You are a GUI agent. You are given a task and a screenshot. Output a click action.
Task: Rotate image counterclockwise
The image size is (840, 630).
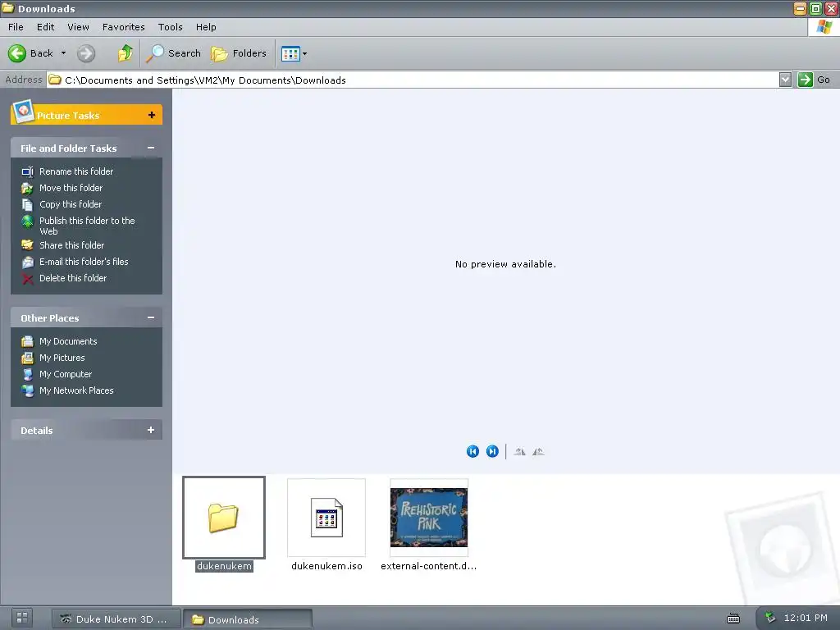coord(538,452)
